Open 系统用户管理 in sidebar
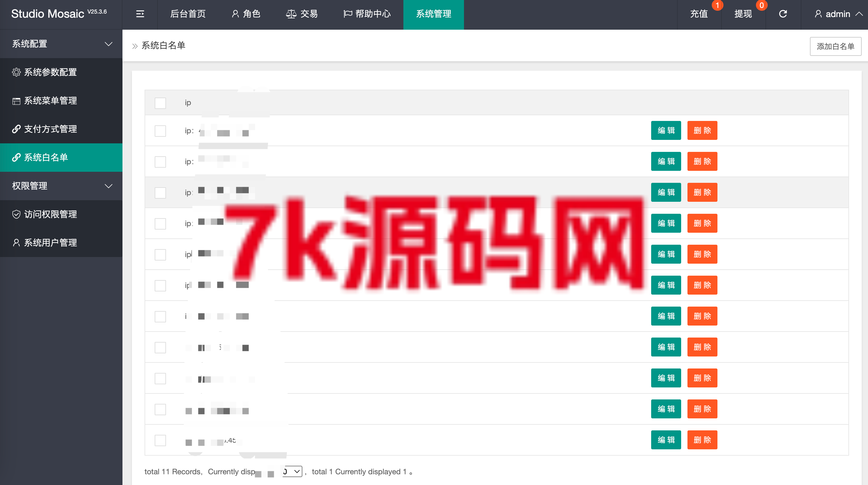Viewport: 868px width, 485px height. [x=61, y=243]
